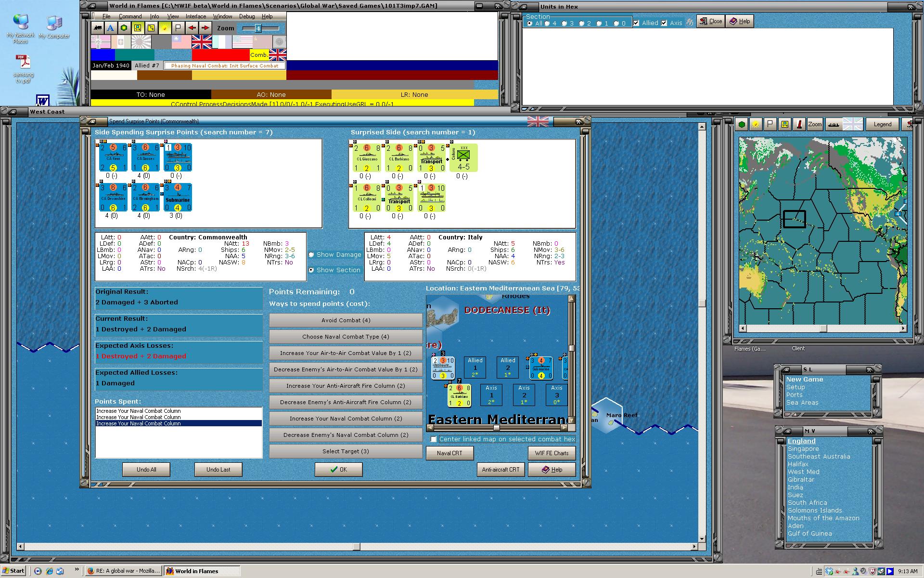Click the Avoid Combat (4) button
Viewport: 924px width, 578px height.
pyautogui.click(x=346, y=320)
